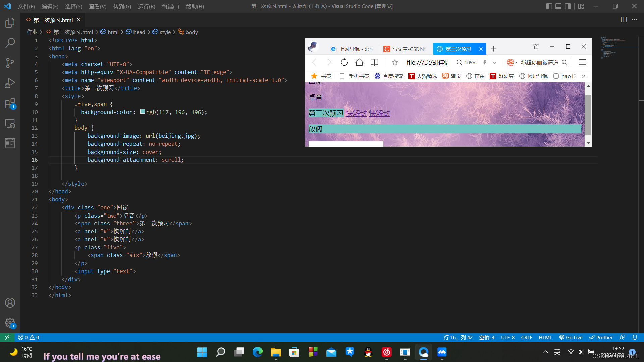Change language mode from HTML
This screenshot has width=644, height=362.
click(545, 337)
